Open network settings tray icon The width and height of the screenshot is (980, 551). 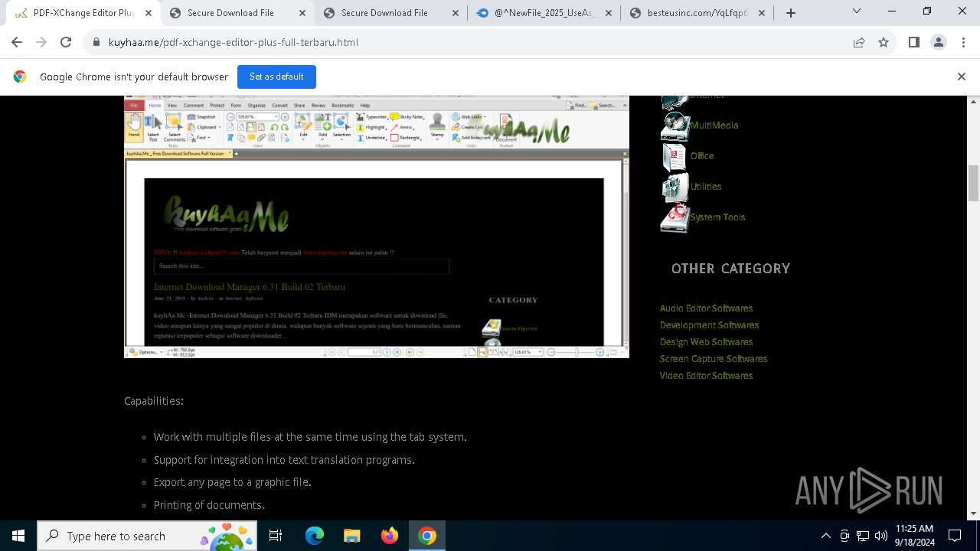click(863, 536)
